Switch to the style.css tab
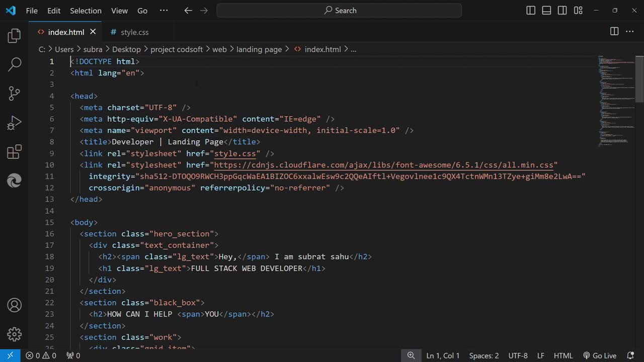The height and width of the screenshot is (362, 644). point(134,32)
